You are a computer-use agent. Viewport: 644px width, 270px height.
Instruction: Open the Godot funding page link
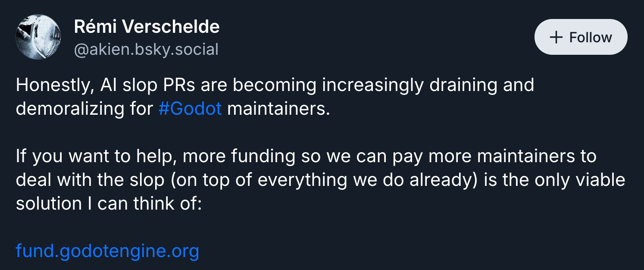click(107, 251)
